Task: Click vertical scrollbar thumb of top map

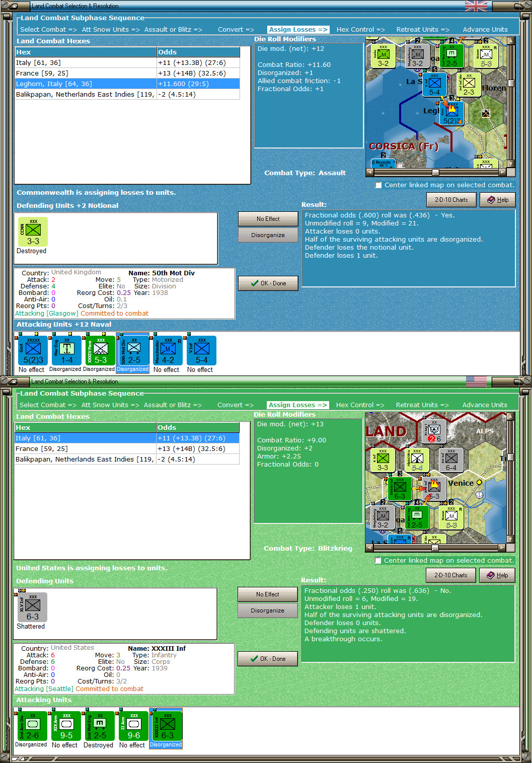Action: [511, 83]
